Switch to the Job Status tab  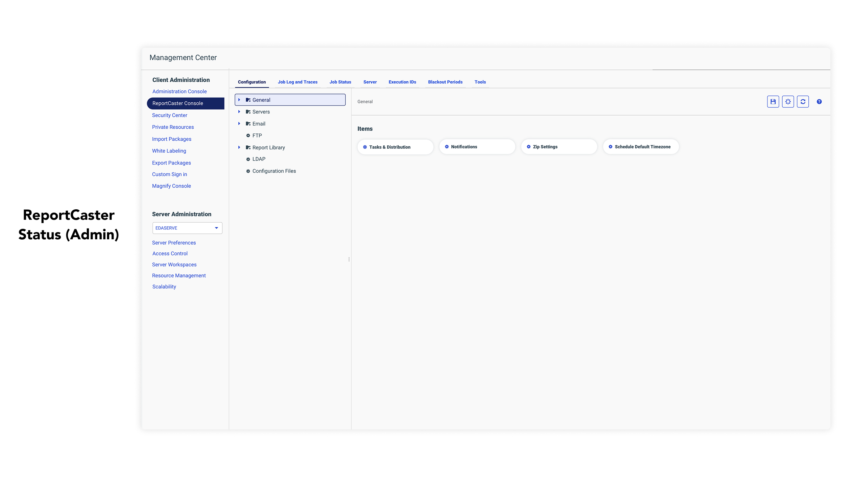click(x=340, y=82)
